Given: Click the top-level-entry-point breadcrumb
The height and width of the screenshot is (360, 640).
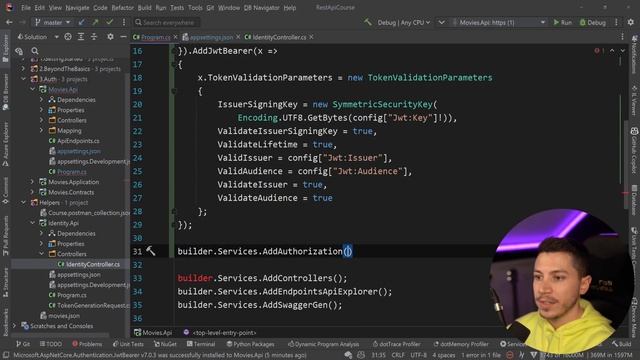Looking at the screenshot, I should point(220,333).
